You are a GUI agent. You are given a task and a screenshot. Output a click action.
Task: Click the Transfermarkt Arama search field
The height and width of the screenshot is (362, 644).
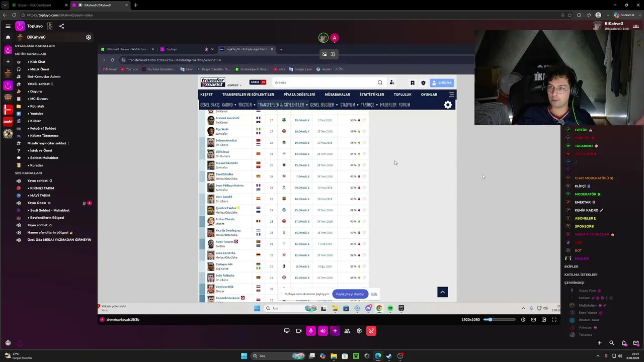point(325,82)
